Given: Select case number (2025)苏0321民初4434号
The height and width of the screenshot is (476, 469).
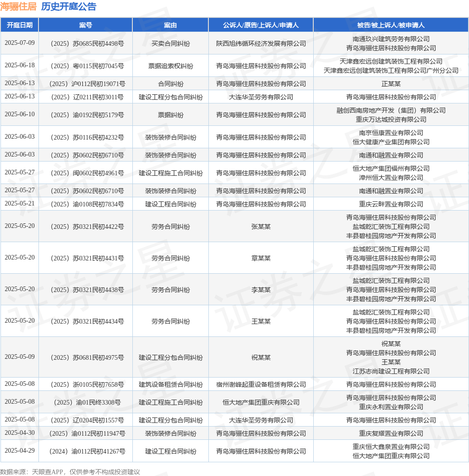Looking at the screenshot, I should [x=87, y=321].
